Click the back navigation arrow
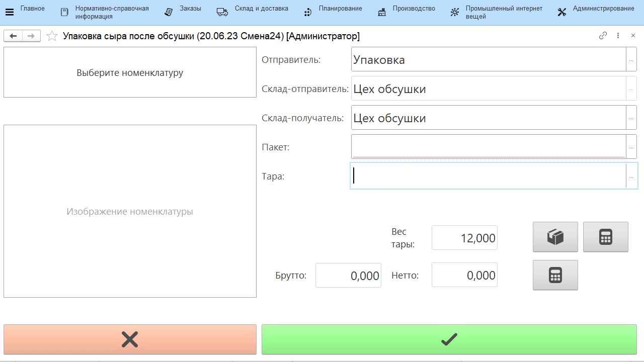 pyautogui.click(x=13, y=36)
